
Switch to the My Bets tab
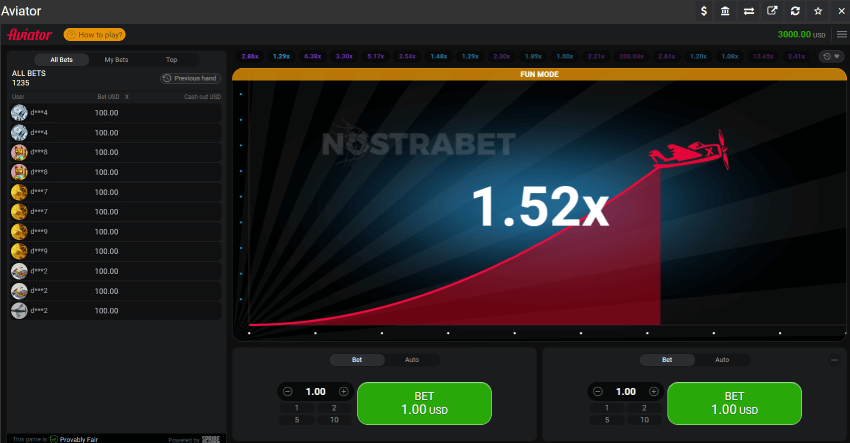pyautogui.click(x=117, y=60)
